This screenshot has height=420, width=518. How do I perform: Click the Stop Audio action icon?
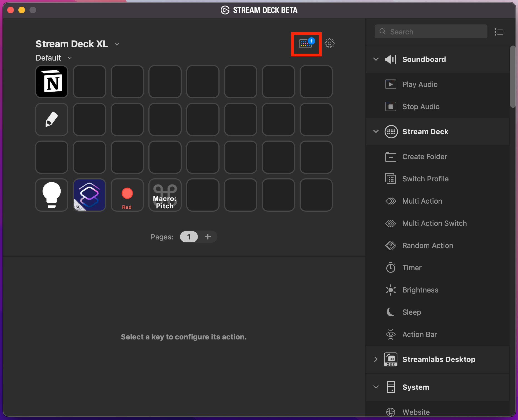coord(391,106)
